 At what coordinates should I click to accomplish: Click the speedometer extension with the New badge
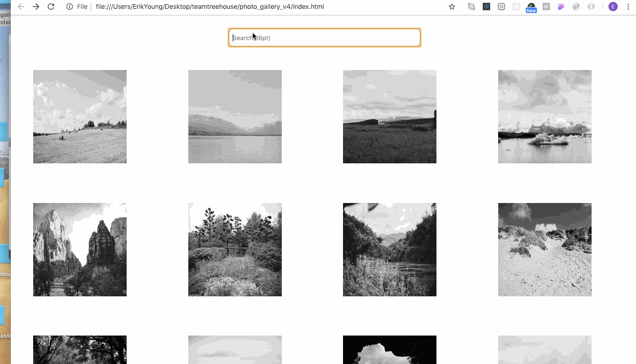531,6
